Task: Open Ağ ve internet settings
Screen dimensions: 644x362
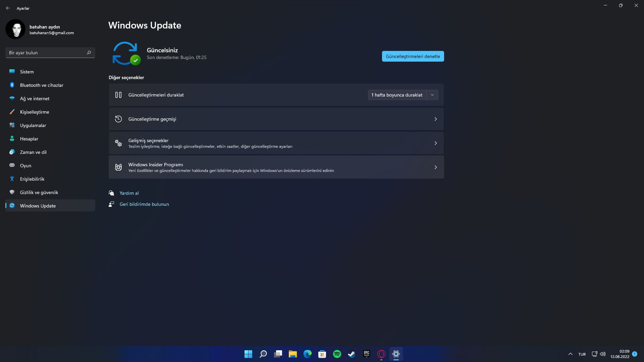Action: coord(35,99)
